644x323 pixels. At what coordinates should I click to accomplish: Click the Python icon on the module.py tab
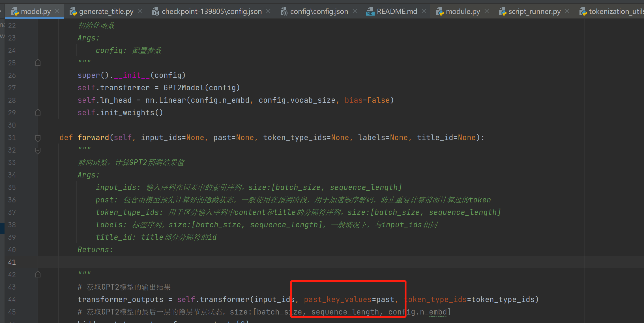(440, 11)
